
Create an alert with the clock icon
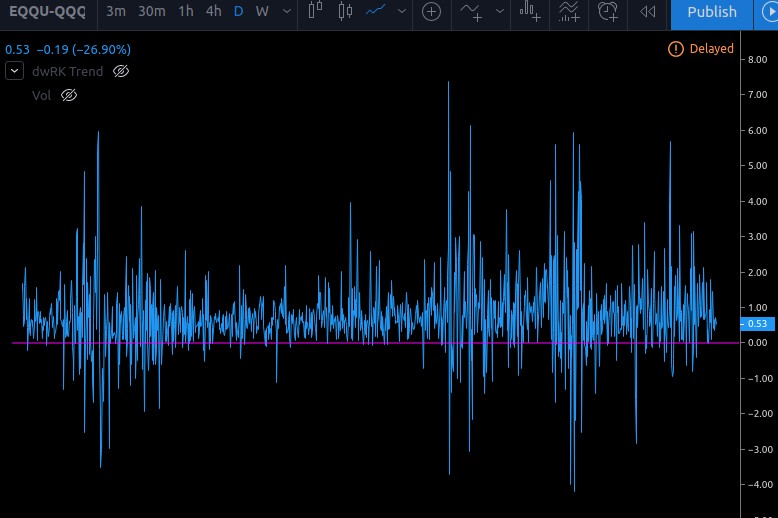(x=608, y=12)
